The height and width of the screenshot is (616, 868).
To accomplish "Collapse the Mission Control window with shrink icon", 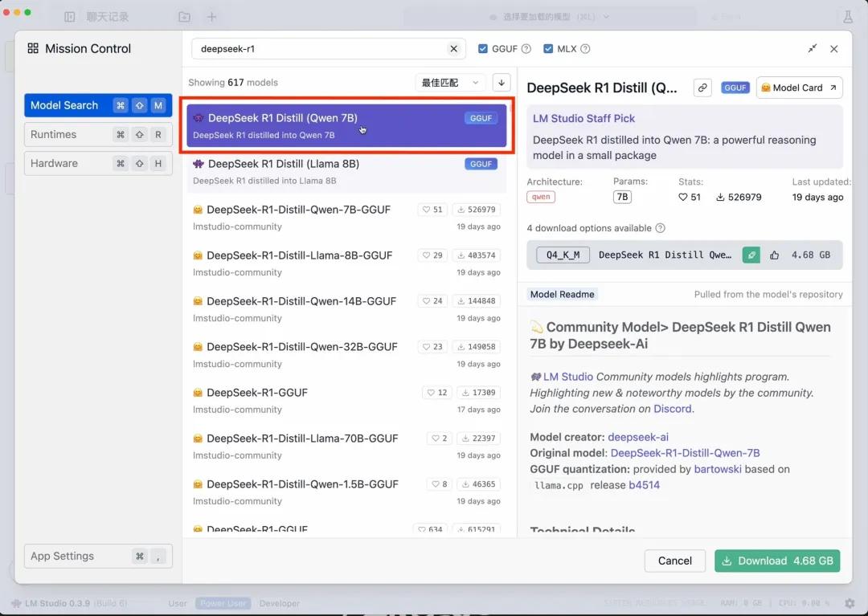I will pos(813,49).
